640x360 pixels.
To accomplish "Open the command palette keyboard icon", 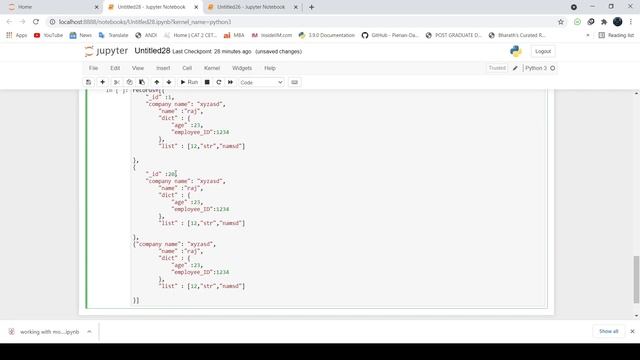I will pos(294,82).
